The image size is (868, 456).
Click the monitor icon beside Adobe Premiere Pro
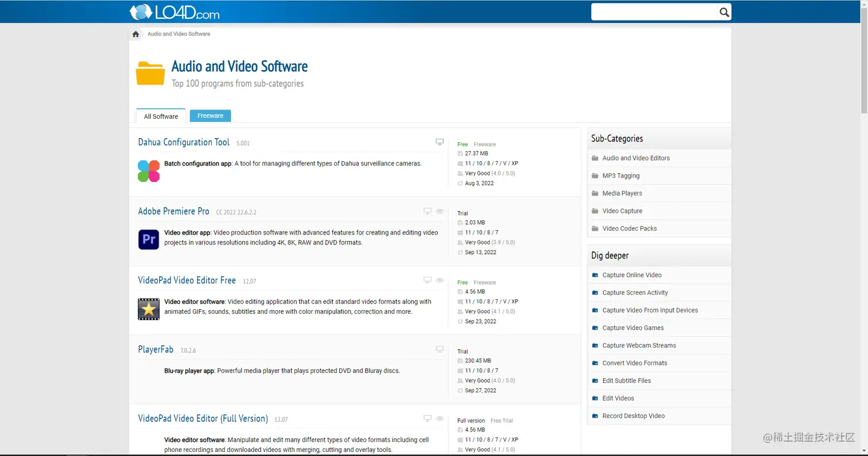427,211
